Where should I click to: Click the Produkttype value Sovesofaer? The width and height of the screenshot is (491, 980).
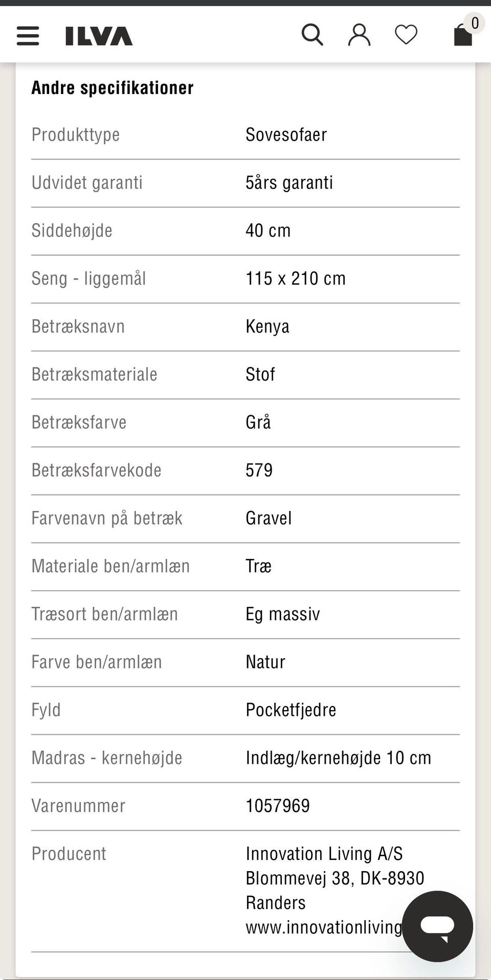[286, 135]
